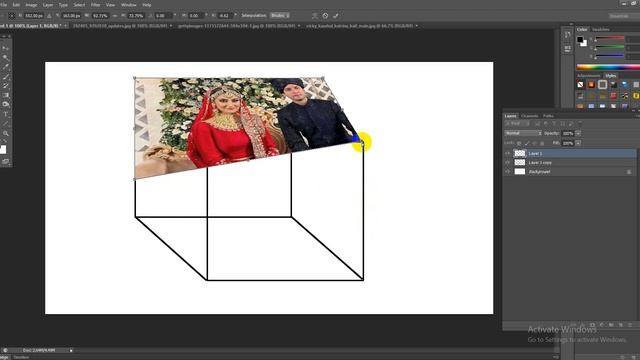Viewport: 640px width, 360px height.
Task: Apply the orange glow style preset
Action: click(591, 84)
